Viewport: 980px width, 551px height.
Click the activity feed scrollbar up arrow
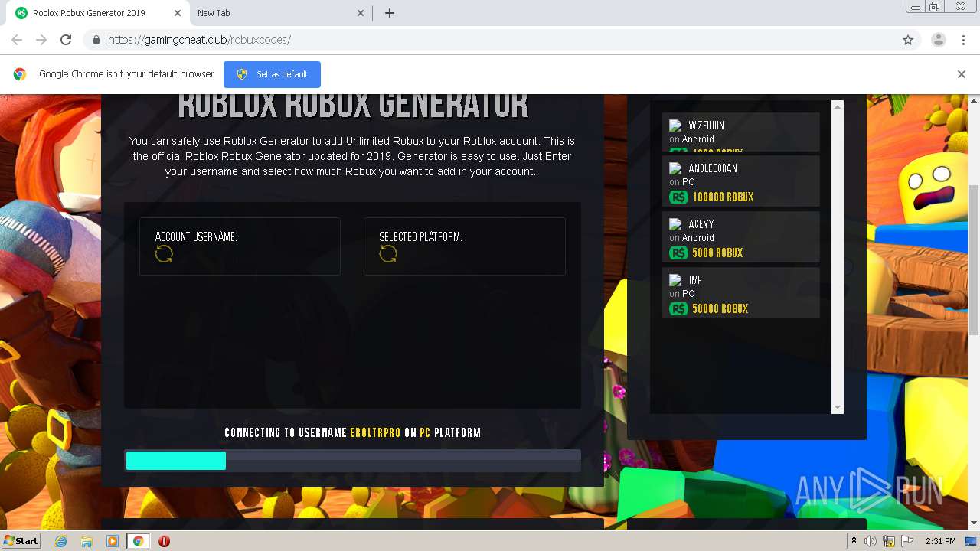click(838, 107)
